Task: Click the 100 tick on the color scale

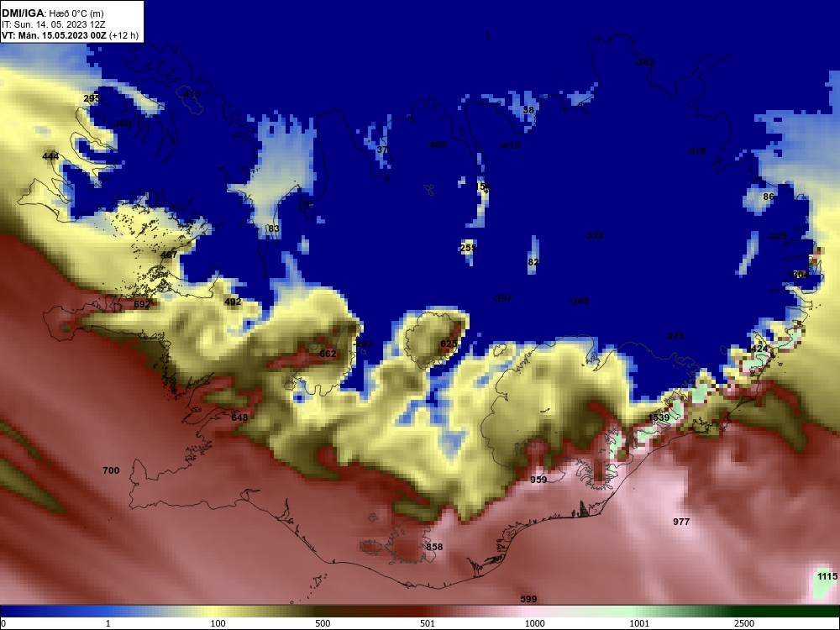Action: [218, 623]
